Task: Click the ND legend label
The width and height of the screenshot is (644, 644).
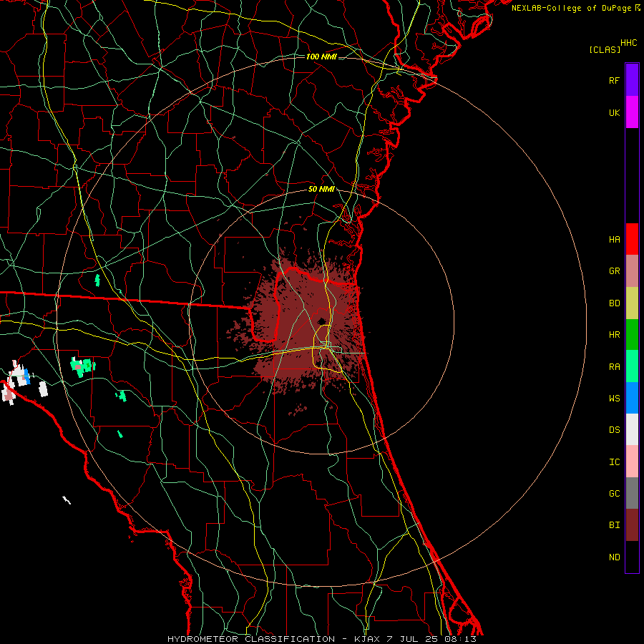Action: [614, 557]
